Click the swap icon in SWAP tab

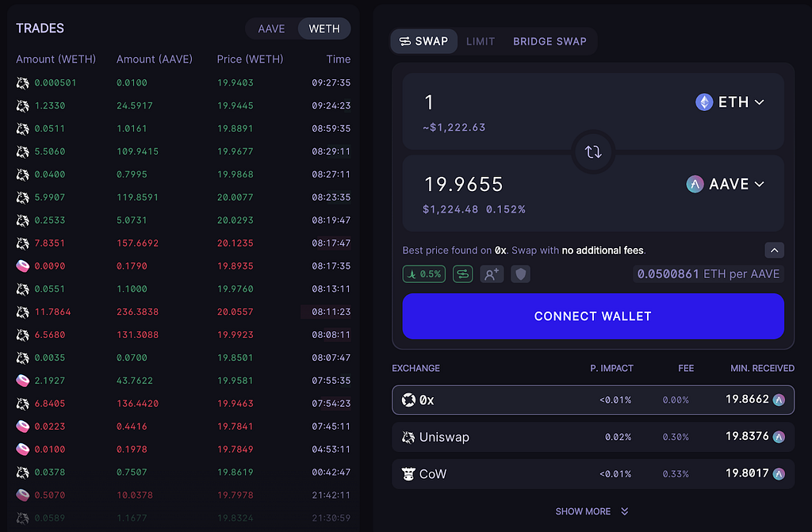coord(405,41)
